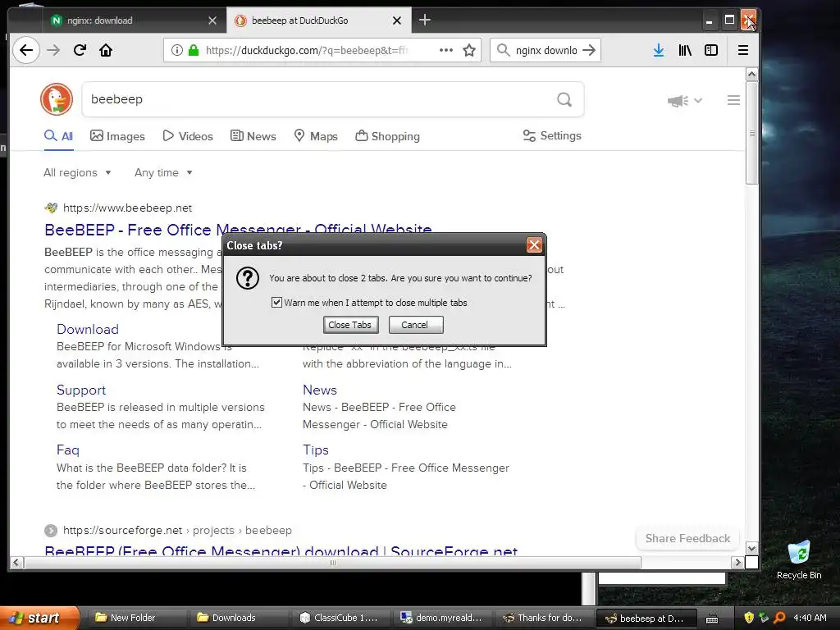Image resolution: width=840 pixels, height=630 pixels.
Task: Close the nginx: download tab
Action: pyautogui.click(x=212, y=21)
